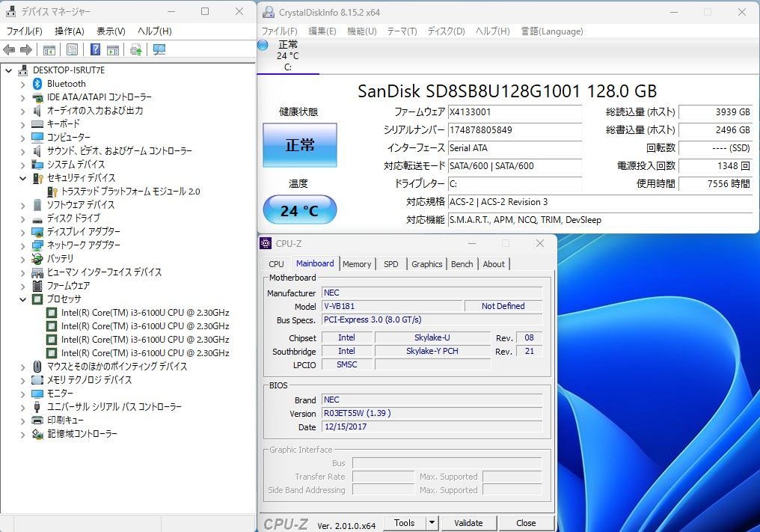Viewport: 760px width, 532px height.
Task: Open the 言語(Language) menu in CrystalDiskInfo
Action: point(552,31)
